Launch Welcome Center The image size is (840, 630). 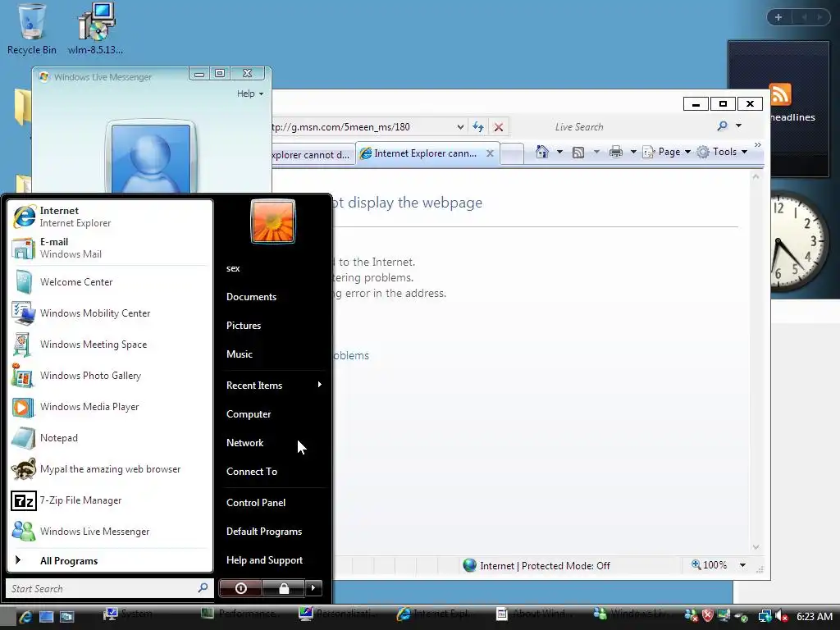coord(110,282)
